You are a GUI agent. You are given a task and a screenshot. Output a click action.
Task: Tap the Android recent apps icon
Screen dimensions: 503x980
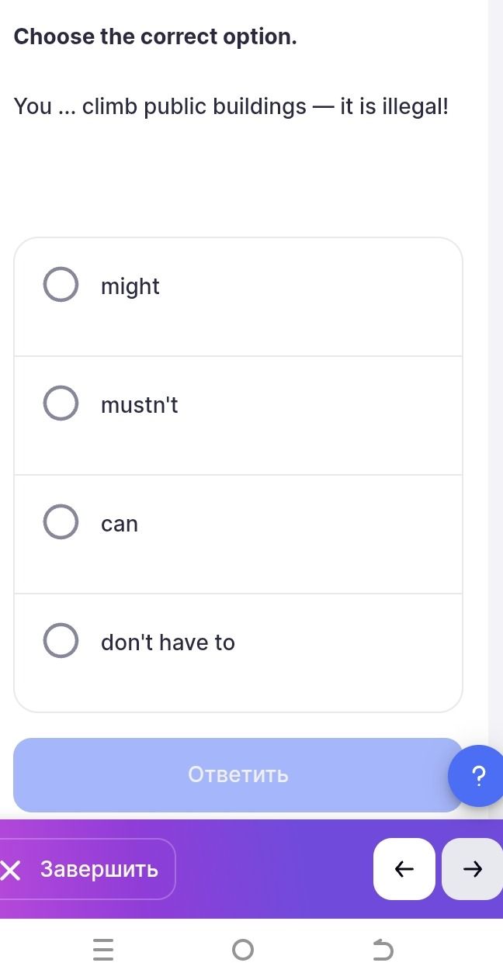pyautogui.click(x=103, y=950)
